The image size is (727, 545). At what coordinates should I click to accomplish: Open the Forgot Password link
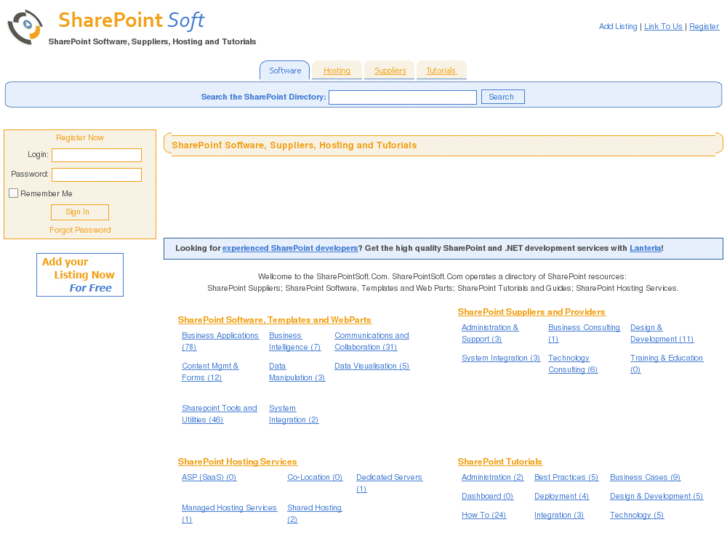pos(80,230)
